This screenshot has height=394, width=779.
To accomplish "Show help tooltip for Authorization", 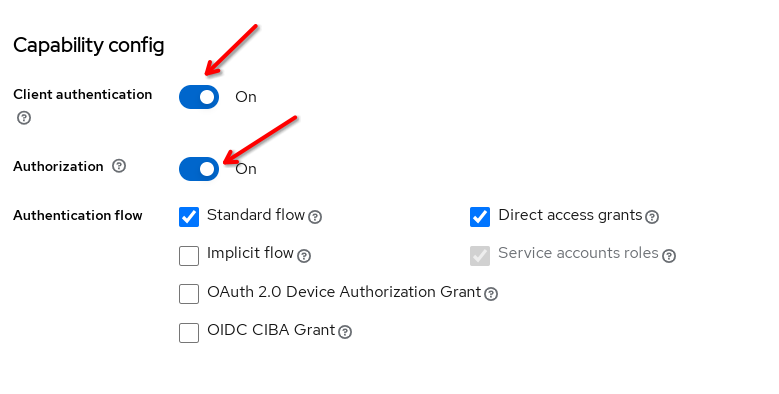I will tap(119, 166).
